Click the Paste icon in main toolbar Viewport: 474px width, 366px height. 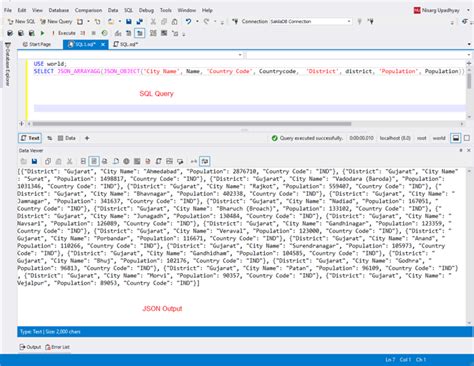[x=174, y=22]
